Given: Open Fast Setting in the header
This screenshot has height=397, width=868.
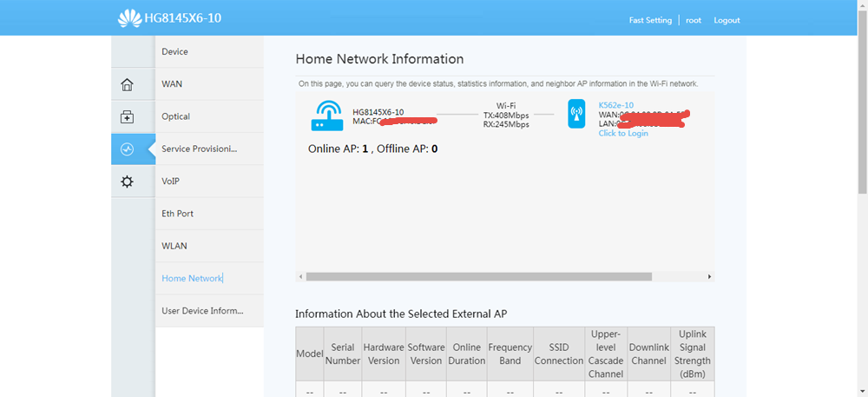Looking at the screenshot, I should click(x=650, y=20).
